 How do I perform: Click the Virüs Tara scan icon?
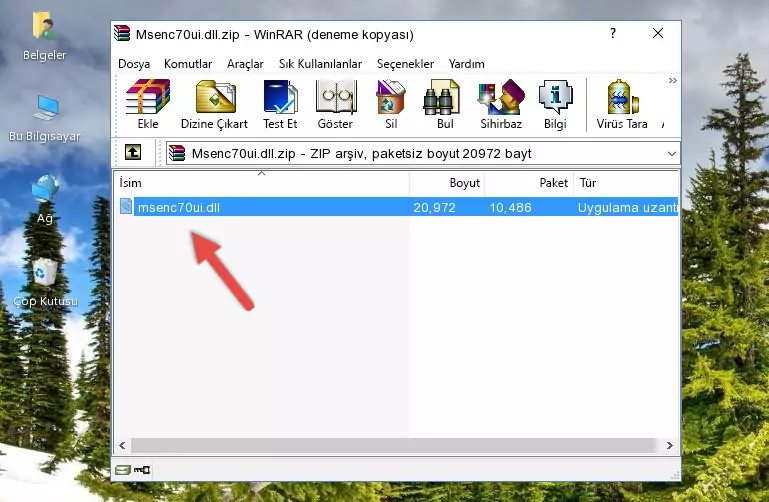point(622,104)
